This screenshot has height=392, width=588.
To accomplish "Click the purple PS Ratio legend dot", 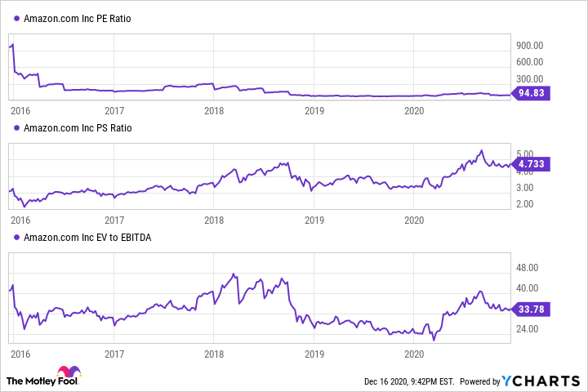I will click(17, 127).
